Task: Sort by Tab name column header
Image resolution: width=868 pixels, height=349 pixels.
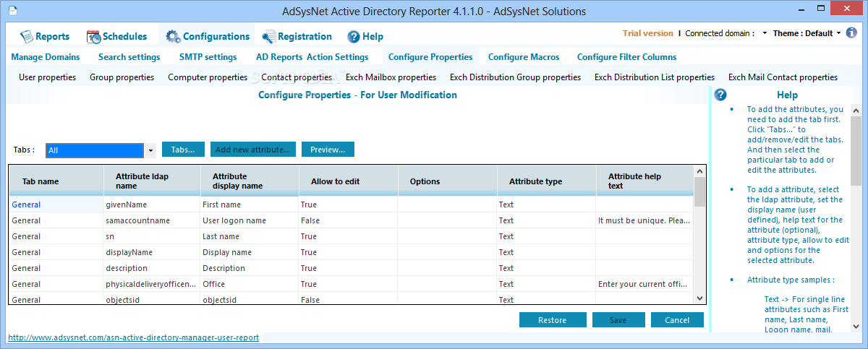Action: (56, 181)
